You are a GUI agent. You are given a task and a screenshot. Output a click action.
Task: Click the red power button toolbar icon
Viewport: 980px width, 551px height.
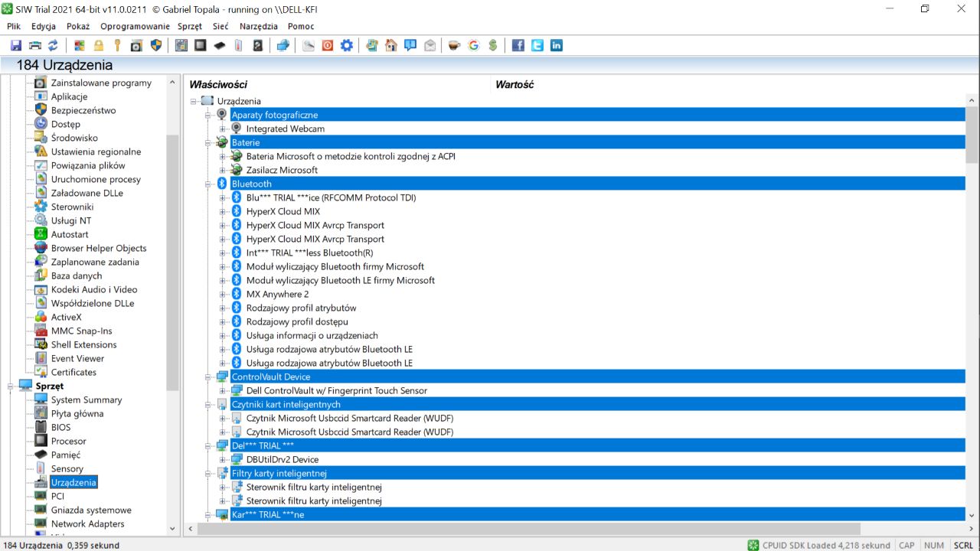pyautogui.click(x=328, y=45)
